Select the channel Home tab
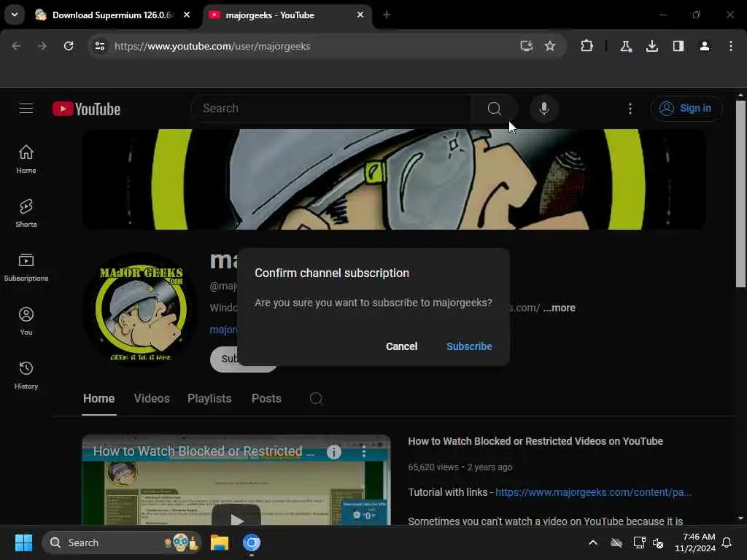747x560 pixels. pos(98,399)
